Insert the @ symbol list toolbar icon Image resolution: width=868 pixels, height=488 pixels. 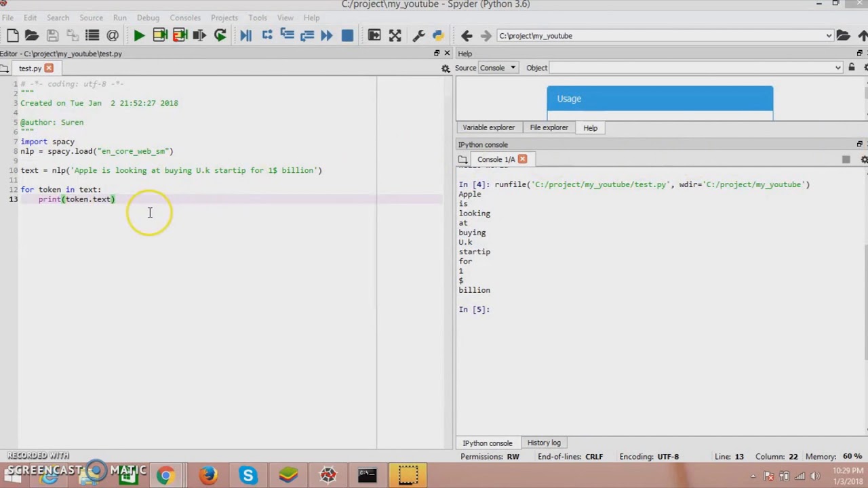113,35
